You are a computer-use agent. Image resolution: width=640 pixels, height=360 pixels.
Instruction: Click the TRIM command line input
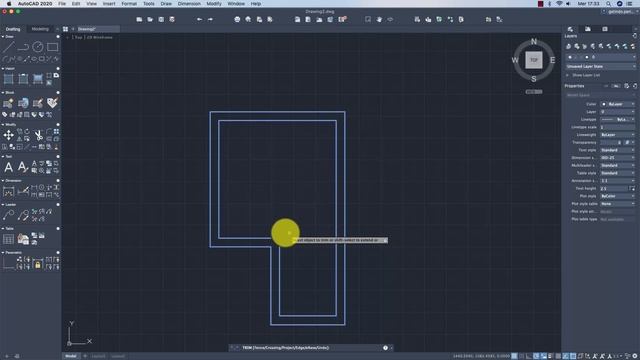tap(310, 348)
